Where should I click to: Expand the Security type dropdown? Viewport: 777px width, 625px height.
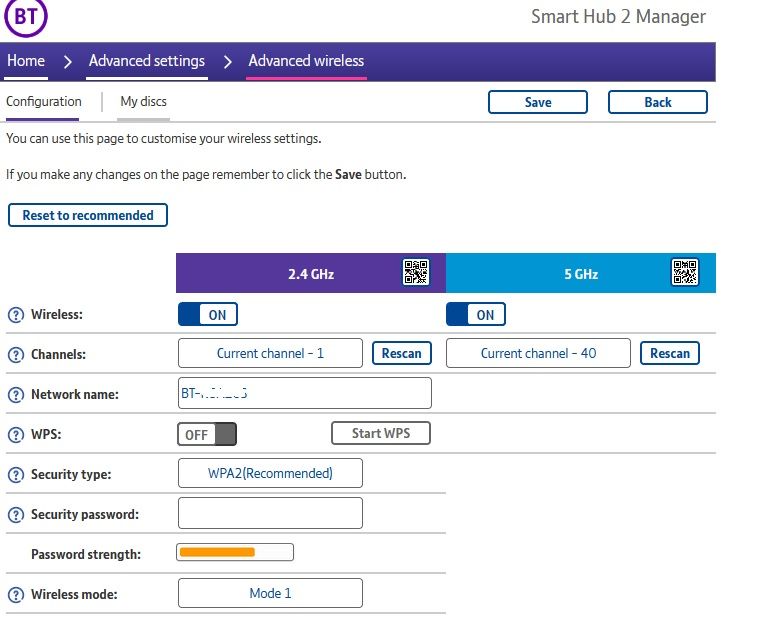(x=270, y=473)
